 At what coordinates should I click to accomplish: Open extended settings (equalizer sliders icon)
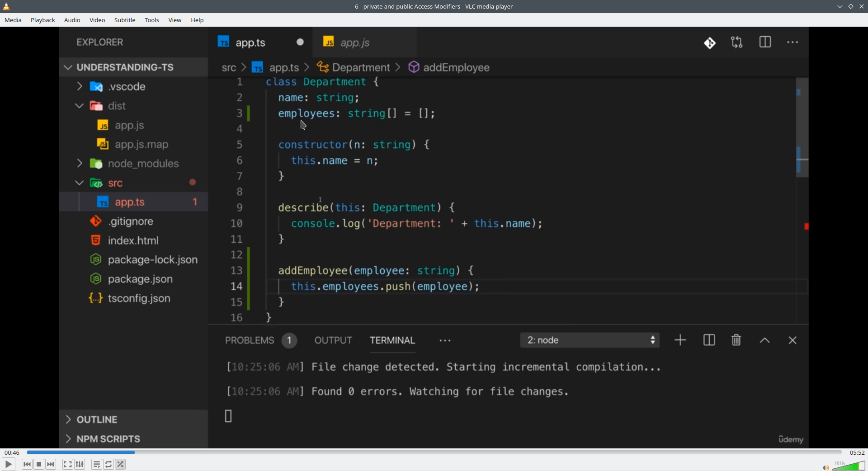pos(80,464)
